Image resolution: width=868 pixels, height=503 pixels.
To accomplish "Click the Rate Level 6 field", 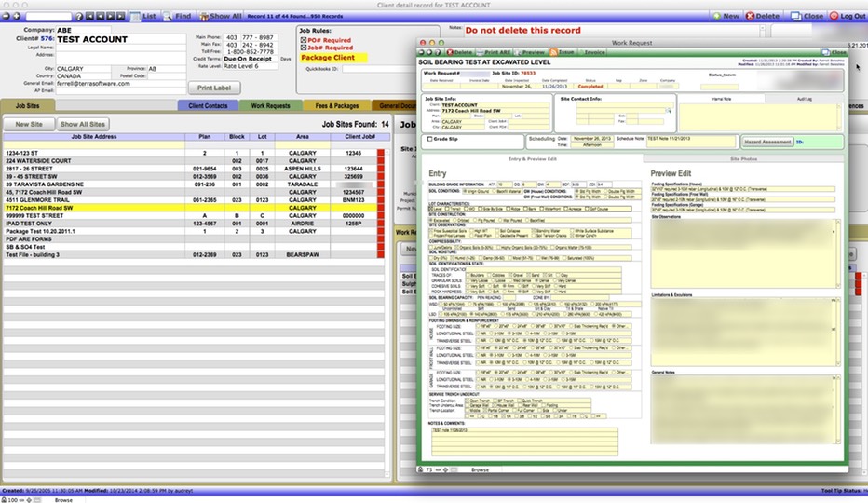I will (251, 66).
